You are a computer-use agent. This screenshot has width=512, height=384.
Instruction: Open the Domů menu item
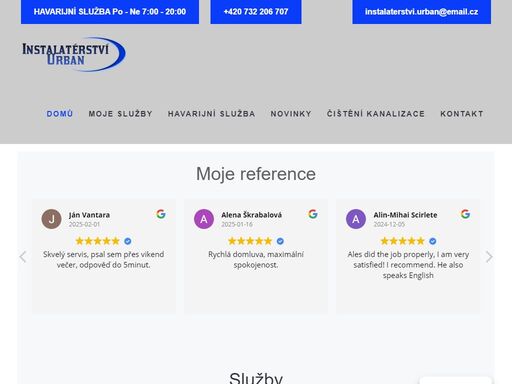click(x=60, y=114)
